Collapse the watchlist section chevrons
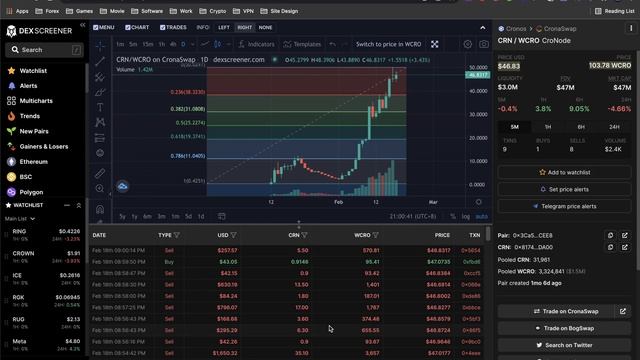 point(79,205)
